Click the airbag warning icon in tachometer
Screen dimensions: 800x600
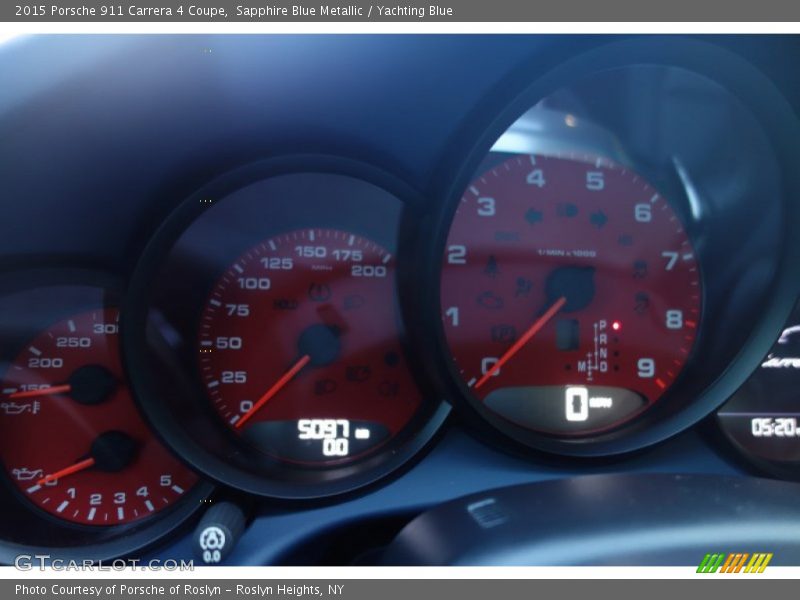coord(522,286)
